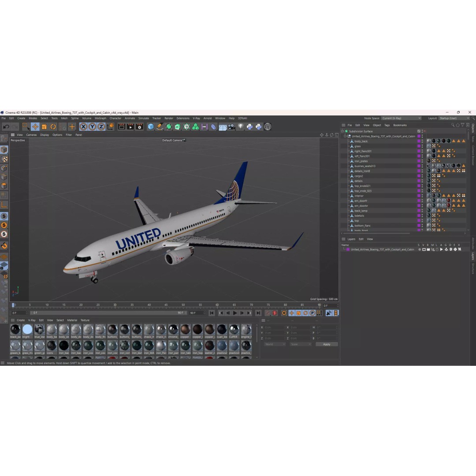
Task: Open the Cameras menu in viewport
Action: 31,135
